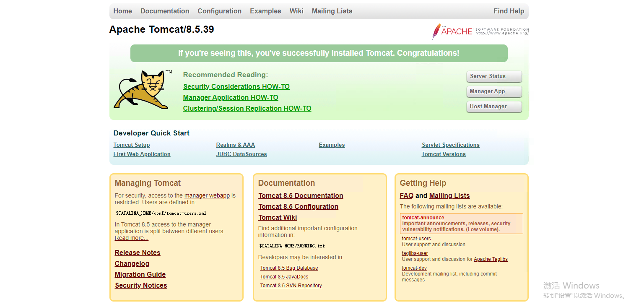Open Manager Application HOW-TO link

tap(231, 98)
